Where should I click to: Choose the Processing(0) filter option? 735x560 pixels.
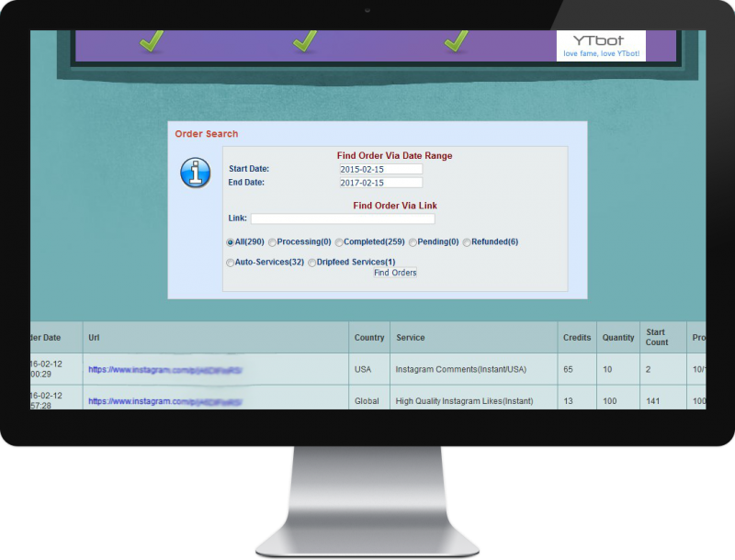(x=273, y=242)
